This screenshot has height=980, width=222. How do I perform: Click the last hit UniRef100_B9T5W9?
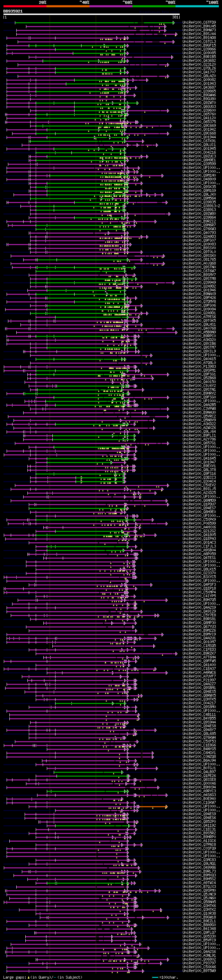point(199,971)
